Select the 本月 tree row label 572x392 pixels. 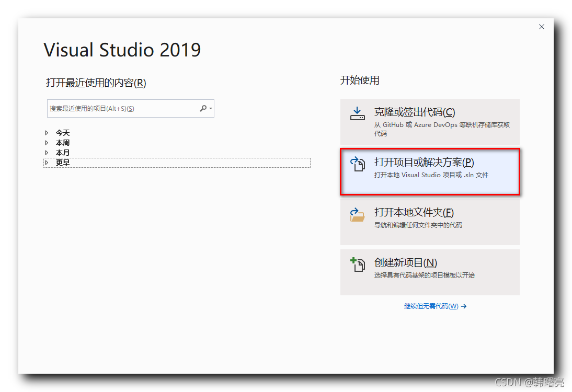[63, 153]
